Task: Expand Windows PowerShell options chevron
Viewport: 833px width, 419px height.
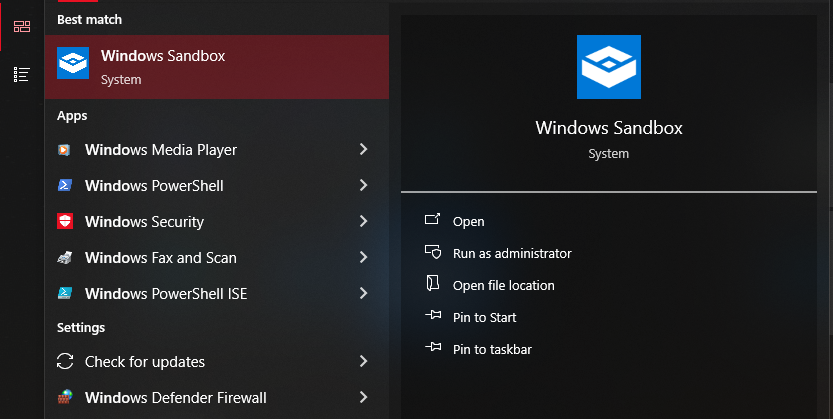Action: [363, 185]
